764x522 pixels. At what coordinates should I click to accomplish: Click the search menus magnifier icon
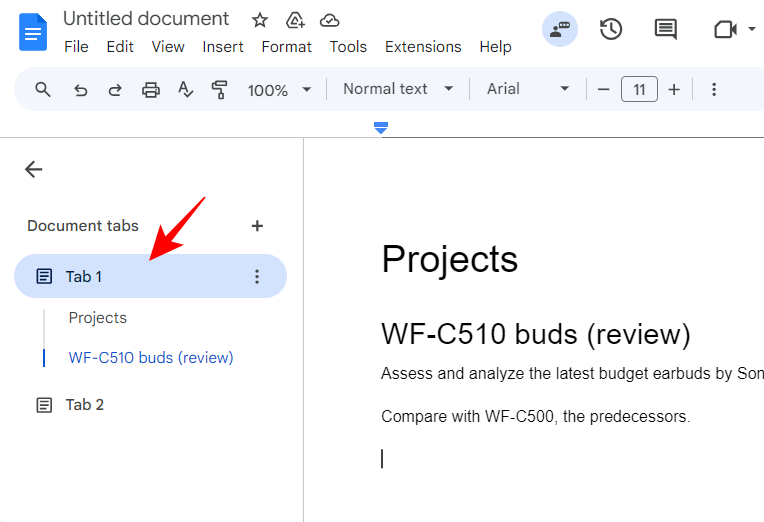click(x=43, y=90)
